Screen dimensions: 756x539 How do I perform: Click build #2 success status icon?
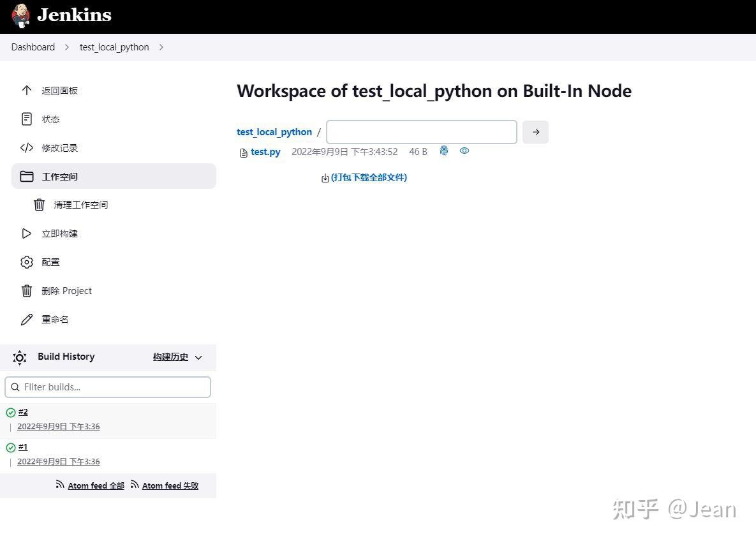coord(10,413)
